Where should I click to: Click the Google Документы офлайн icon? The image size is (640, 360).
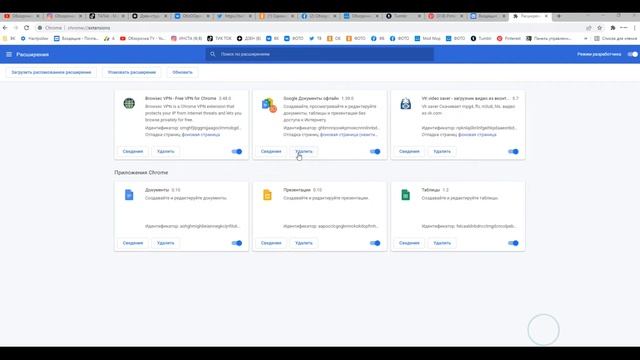[x=269, y=105]
